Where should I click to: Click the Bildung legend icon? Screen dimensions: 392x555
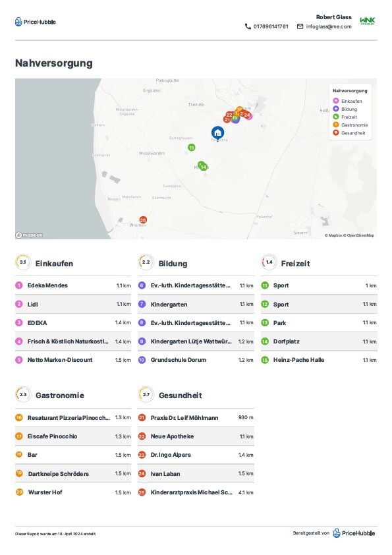tap(336, 109)
